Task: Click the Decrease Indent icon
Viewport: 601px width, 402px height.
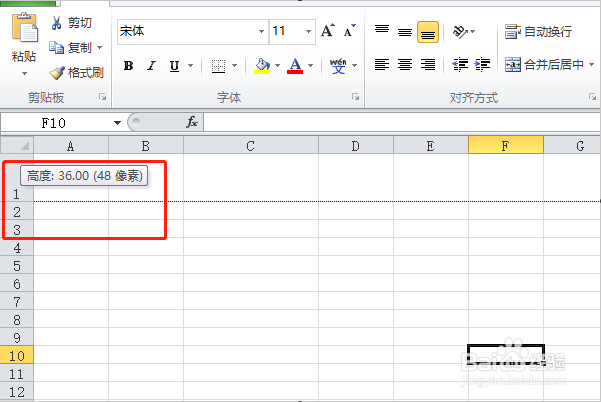Action: tap(460, 64)
